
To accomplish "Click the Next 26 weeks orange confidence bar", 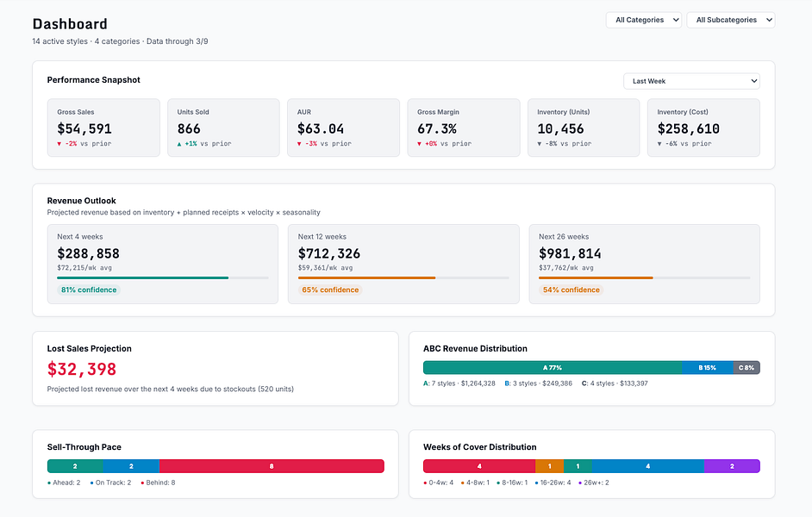I will pos(596,278).
